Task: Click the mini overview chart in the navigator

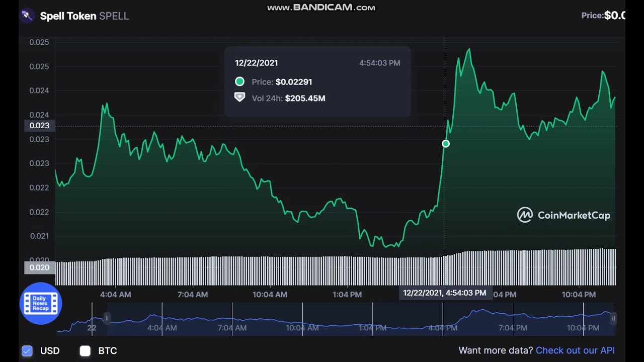Action: (x=336, y=319)
